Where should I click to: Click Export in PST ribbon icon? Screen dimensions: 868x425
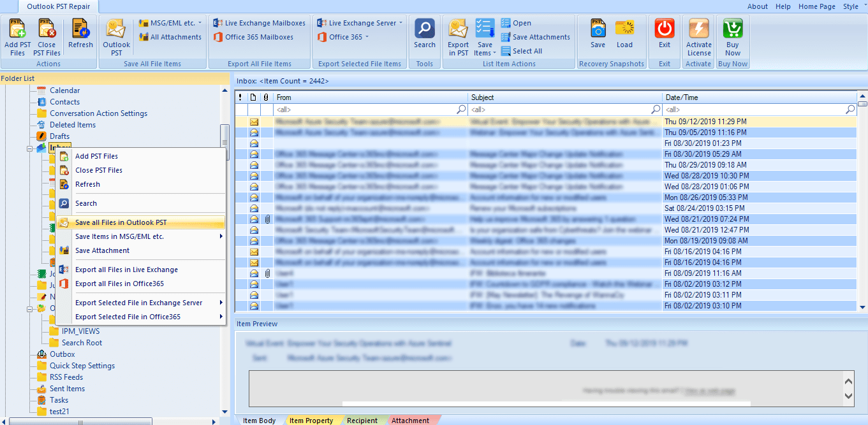pyautogui.click(x=458, y=37)
